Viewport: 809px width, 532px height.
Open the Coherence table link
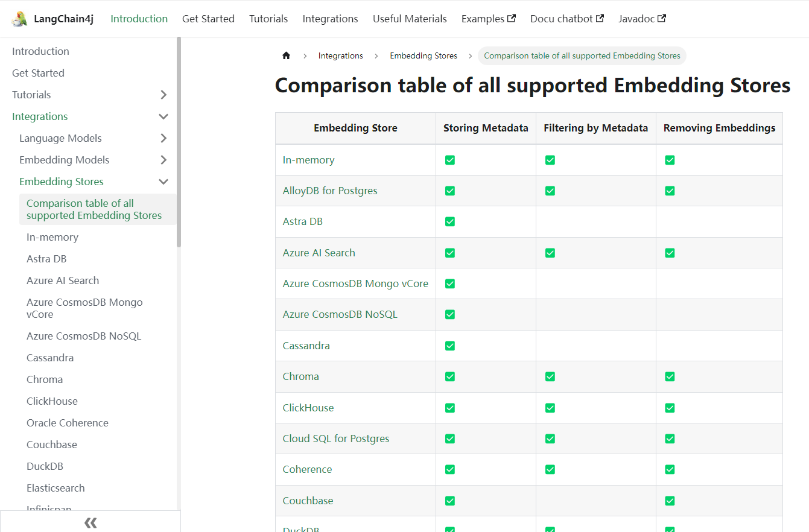[x=307, y=469]
